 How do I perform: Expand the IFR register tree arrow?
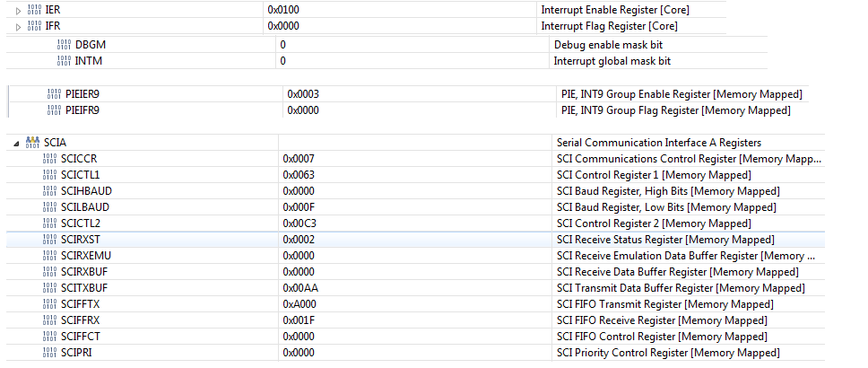[19, 27]
